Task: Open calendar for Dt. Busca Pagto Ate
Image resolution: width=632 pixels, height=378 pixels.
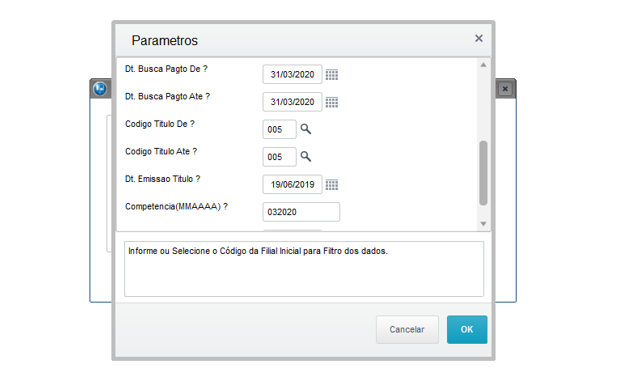Action: coord(332,102)
